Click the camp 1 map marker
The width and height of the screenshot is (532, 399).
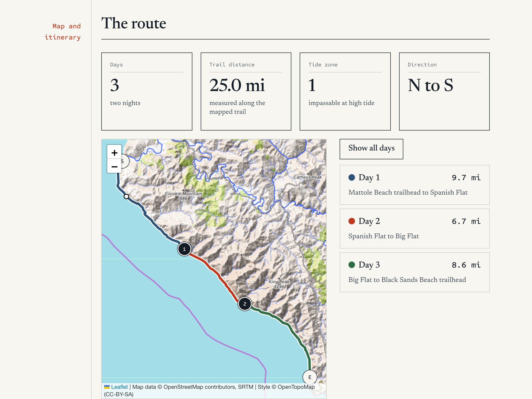tap(184, 249)
